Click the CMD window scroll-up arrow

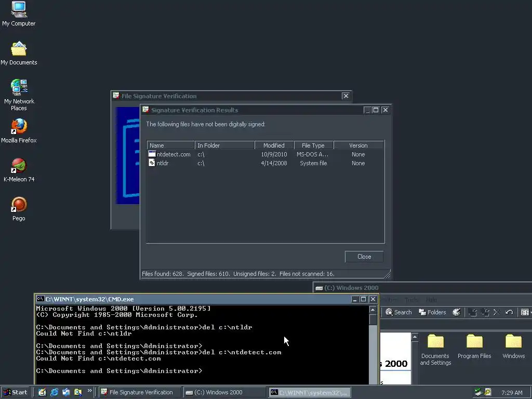[x=373, y=310]
